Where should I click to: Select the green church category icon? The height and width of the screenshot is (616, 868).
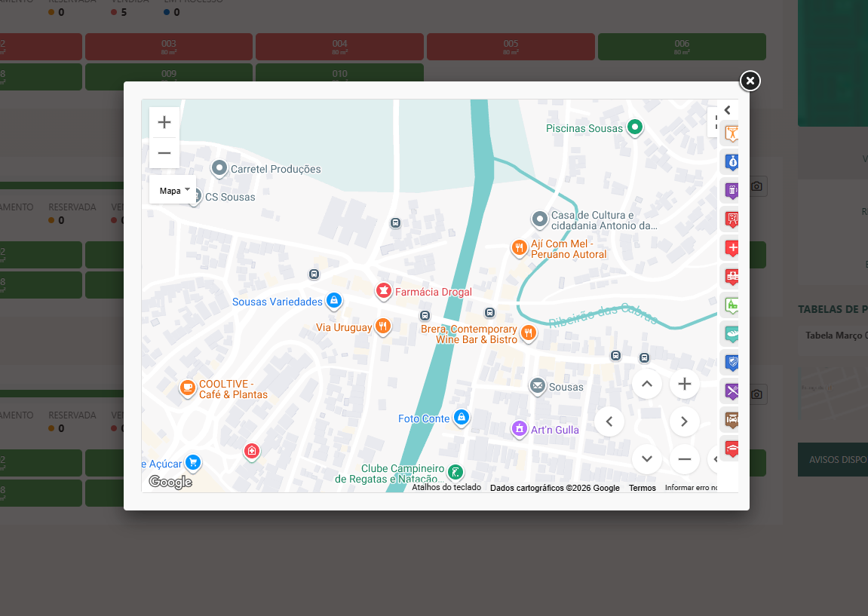(732, 305)
